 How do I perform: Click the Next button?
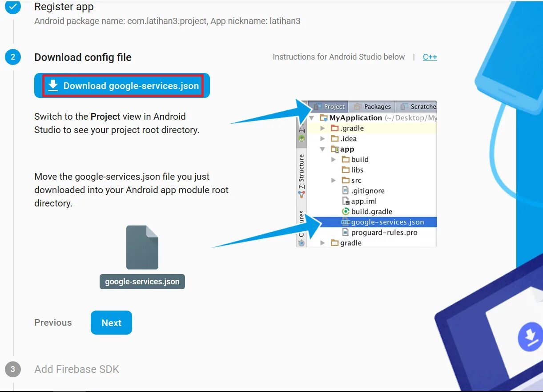(x=111, y=323)
